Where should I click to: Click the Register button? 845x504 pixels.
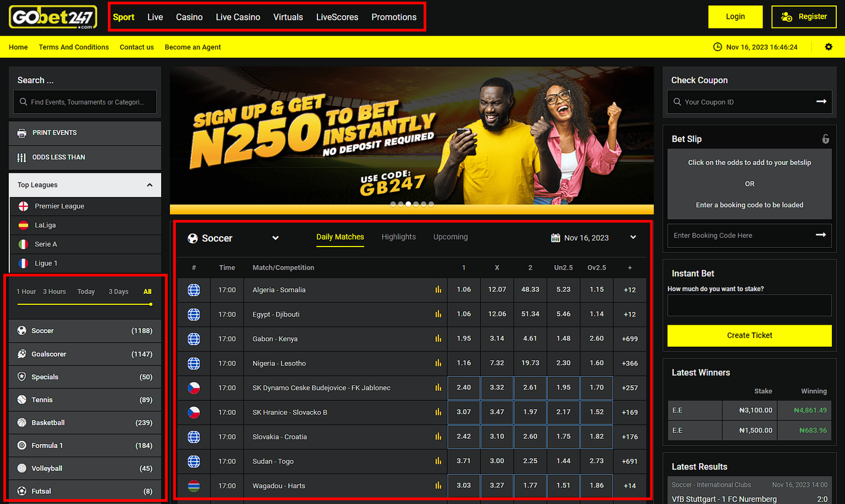click(804, 17)
